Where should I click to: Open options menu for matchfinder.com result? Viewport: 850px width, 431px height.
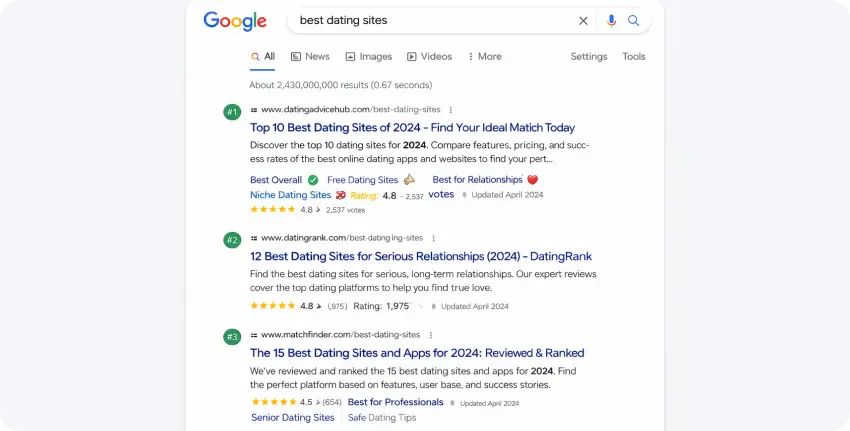[x=431, y=335]
